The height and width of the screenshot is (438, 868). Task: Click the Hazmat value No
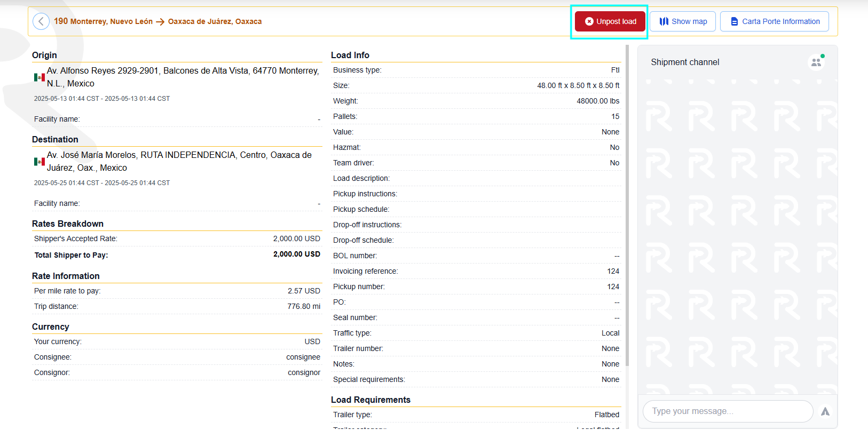[615, 147]
